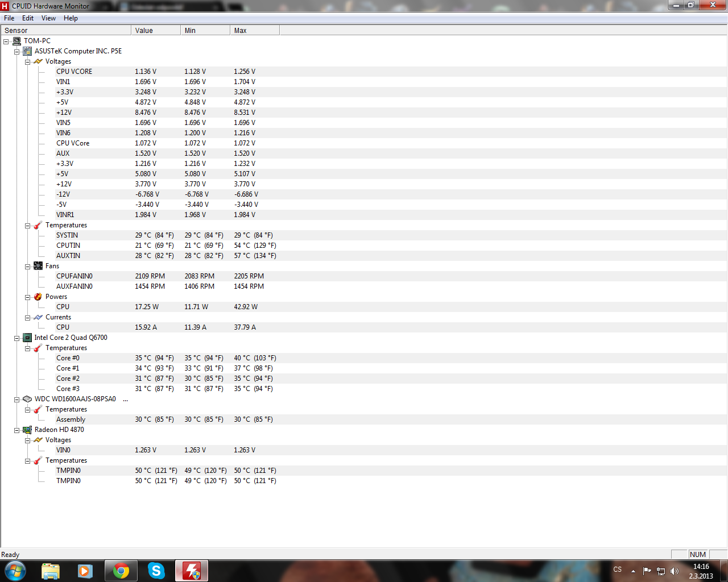The height and width of the screenshot is (582, 728).
Task: Collapse the TOM-PC root node
Action: pos(6,41)
